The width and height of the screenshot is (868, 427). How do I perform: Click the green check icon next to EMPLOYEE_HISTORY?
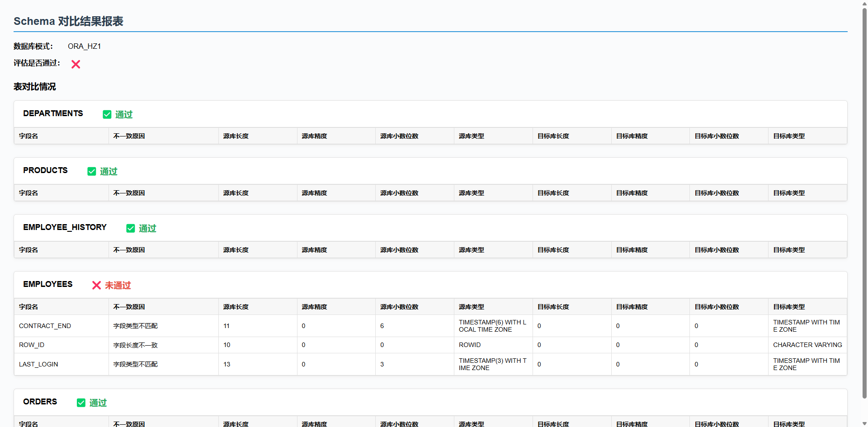tap(131, 228)
